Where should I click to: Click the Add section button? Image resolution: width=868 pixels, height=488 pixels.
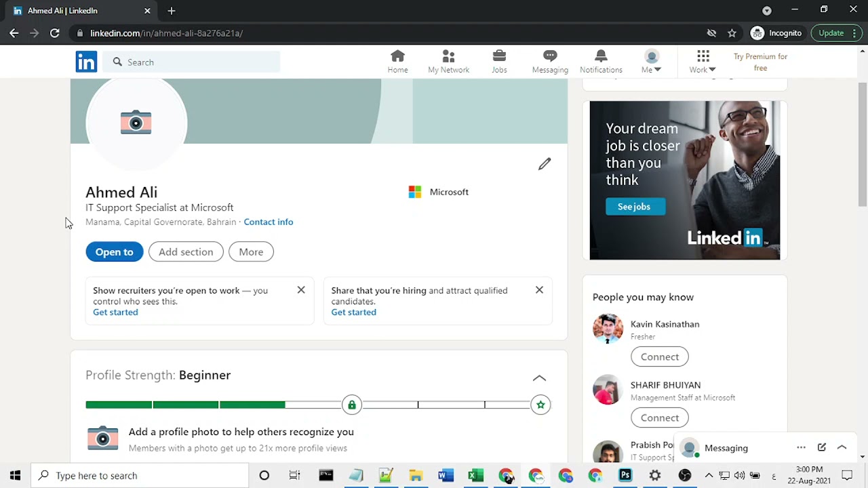click(x=186, y=251)
